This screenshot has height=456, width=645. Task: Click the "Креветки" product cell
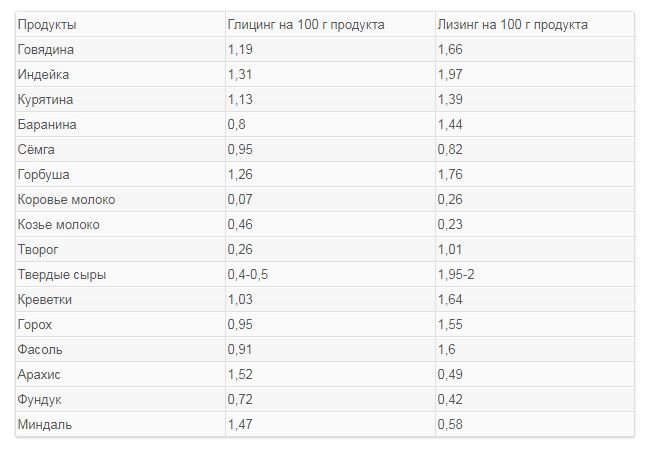(x=45, y=299)
